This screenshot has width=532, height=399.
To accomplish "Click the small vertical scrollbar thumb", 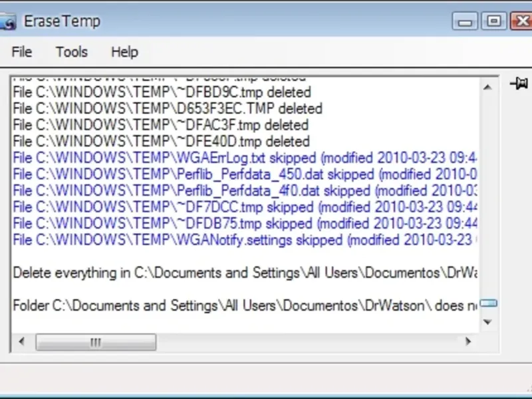I will 489,303.
